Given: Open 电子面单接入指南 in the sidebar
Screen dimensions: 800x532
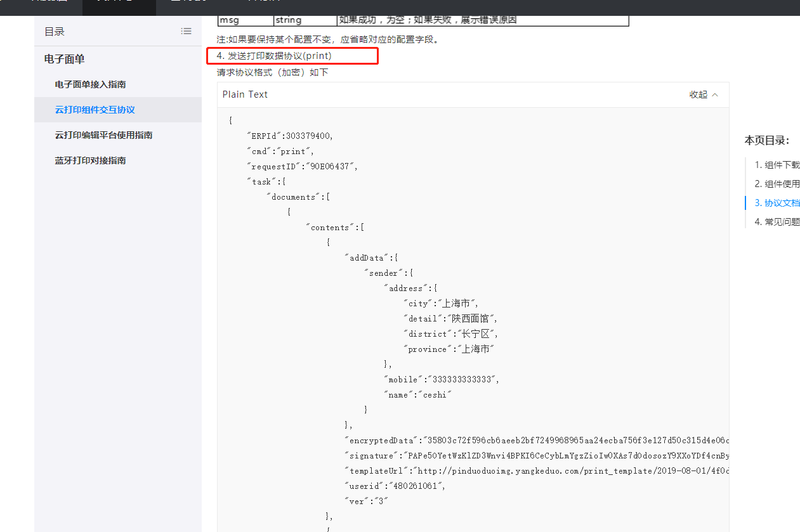Looking at the screenshot, I should 90,84.
